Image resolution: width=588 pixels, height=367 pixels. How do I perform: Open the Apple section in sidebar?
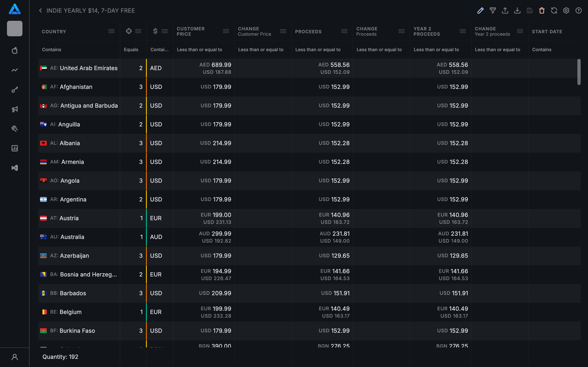(14, 51)
